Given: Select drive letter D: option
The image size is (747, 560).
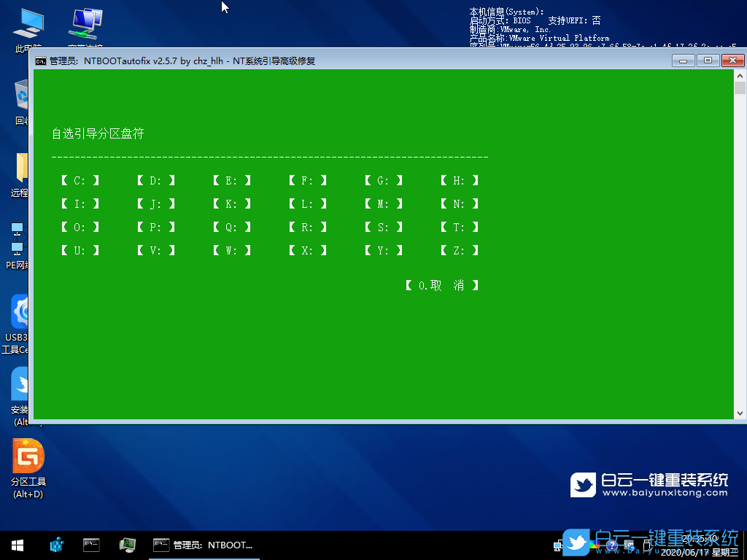Looking at the screenshot, I should click(155, 181).
